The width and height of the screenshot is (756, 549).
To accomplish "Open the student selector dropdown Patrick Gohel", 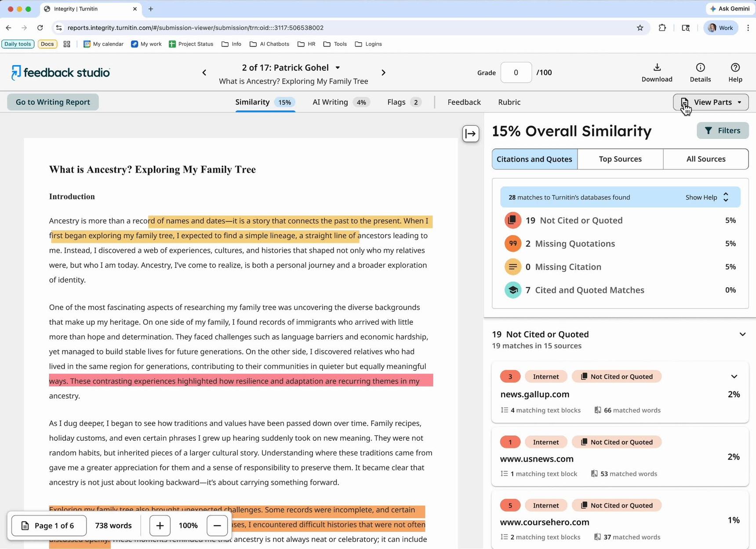I will pos(291,68).
